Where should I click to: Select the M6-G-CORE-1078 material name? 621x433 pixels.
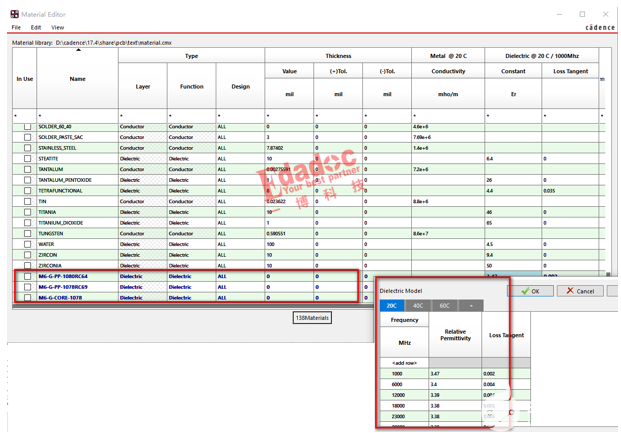(60, 298)
